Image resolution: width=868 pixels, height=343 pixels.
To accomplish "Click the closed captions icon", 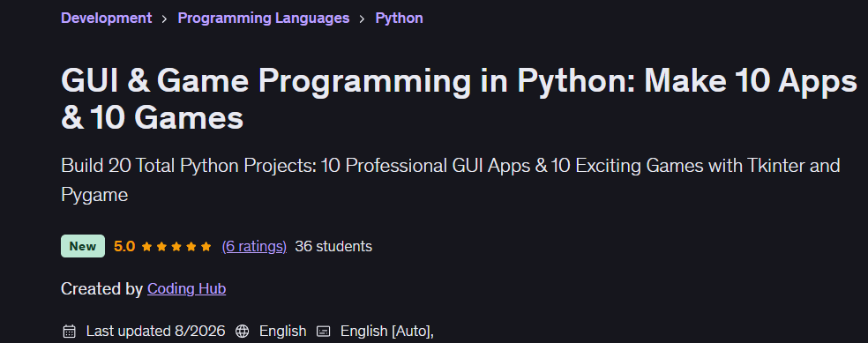I will pyautogui.click(x=323, y=332).
